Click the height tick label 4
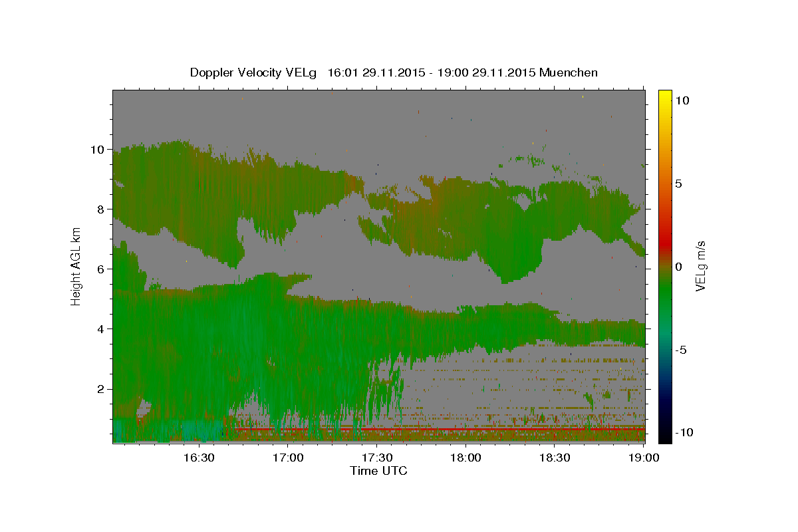The height and width of the screenshot is (532, 798). pos(101,329)
